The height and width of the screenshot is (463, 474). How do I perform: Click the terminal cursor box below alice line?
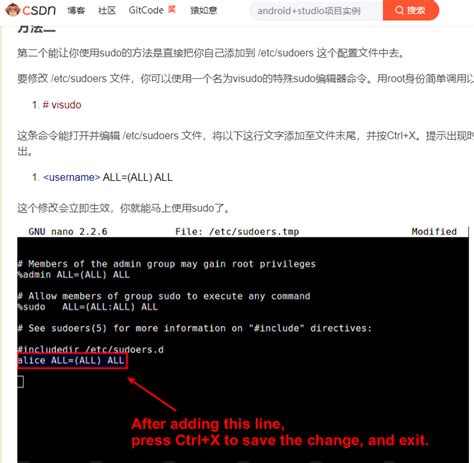20,382
